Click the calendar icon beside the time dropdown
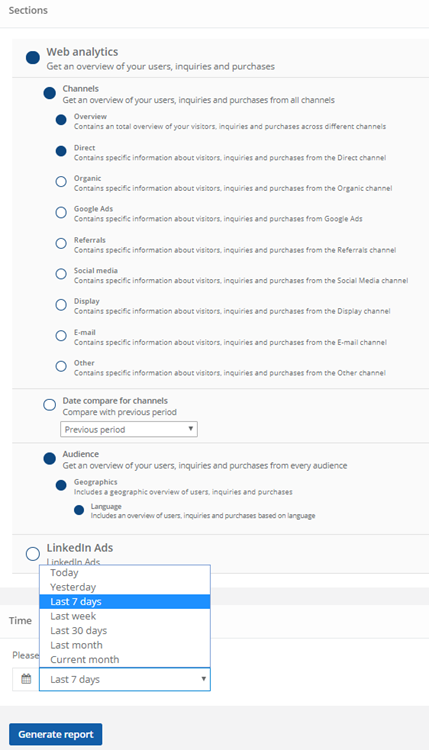 [x=26, y=679]
